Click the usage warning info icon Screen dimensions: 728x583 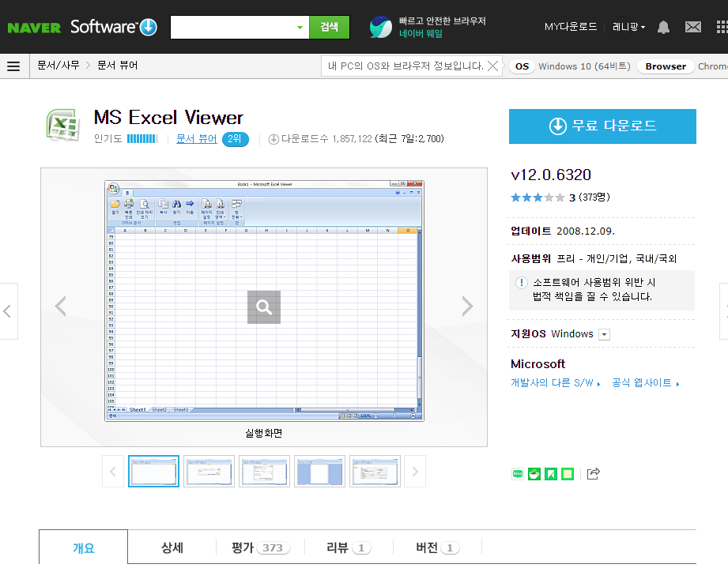(x=522, y=283)
